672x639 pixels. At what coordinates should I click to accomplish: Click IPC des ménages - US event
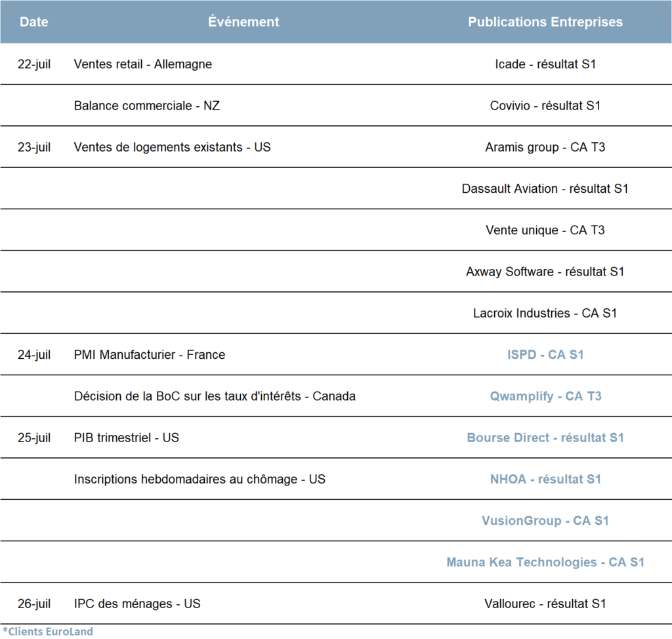tap(136, 604)
